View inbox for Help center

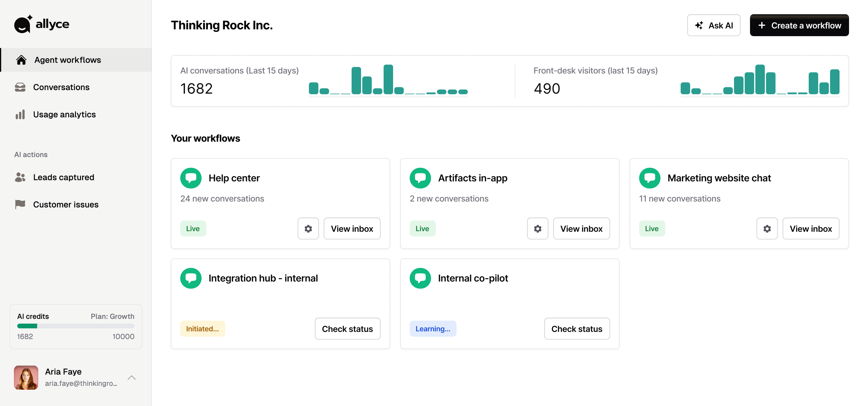(x=352, y=229)
